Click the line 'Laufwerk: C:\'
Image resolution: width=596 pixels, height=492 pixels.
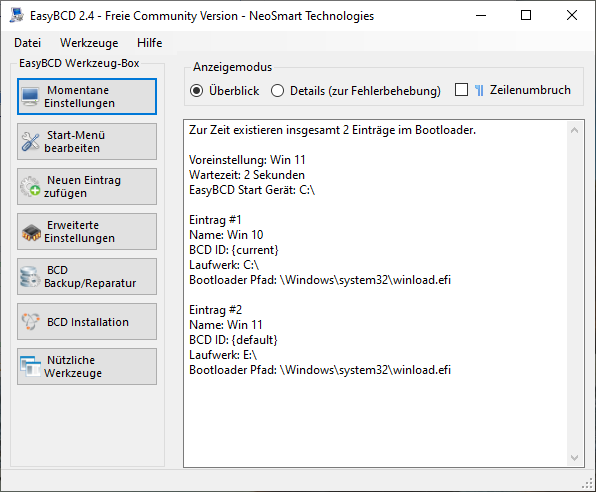[224, 265]
